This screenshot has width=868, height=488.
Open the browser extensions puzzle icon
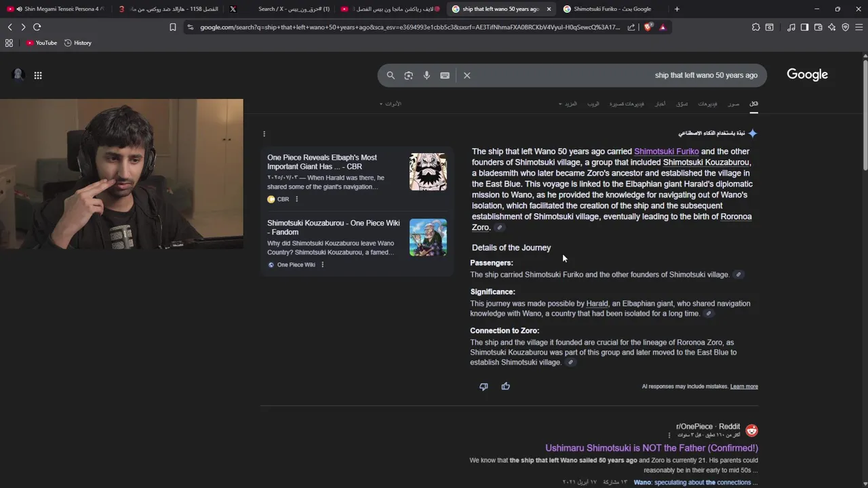[x=756, y=27]
